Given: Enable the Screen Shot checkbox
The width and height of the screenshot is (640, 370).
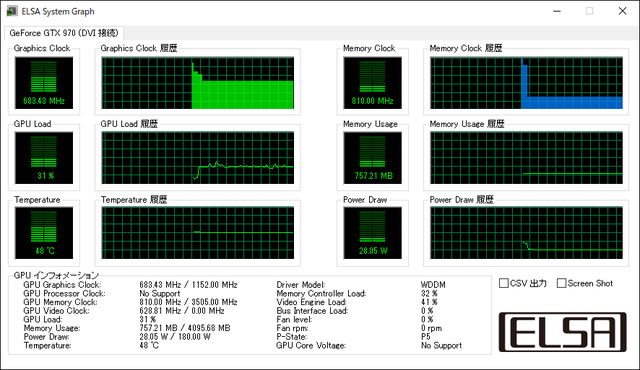Looking at the screenshot, I should (561, 283).
